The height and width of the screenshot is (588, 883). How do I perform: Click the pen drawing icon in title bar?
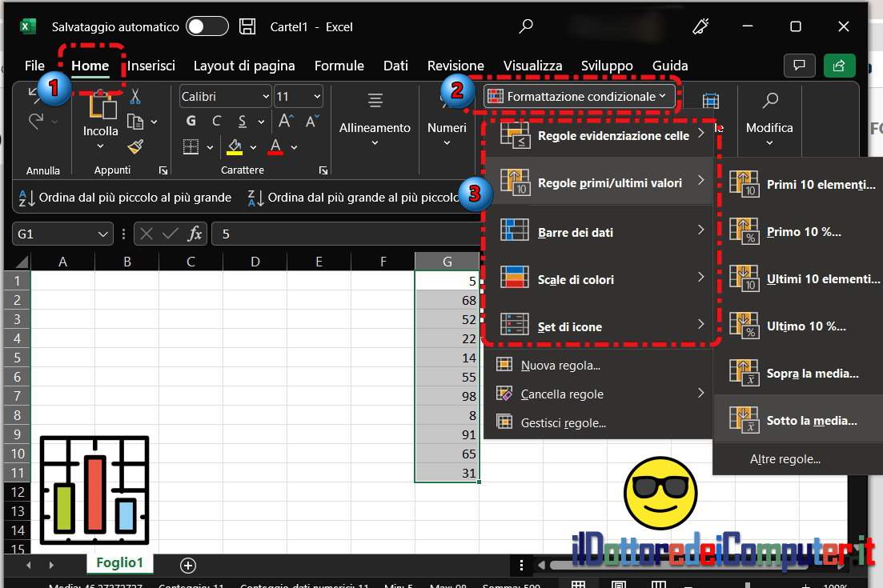click(x=700, y=26)
